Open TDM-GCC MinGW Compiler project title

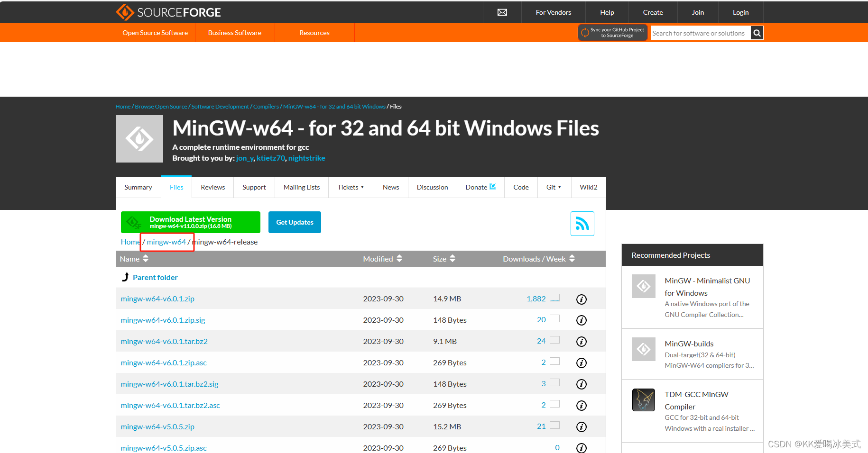coord(696,400)
